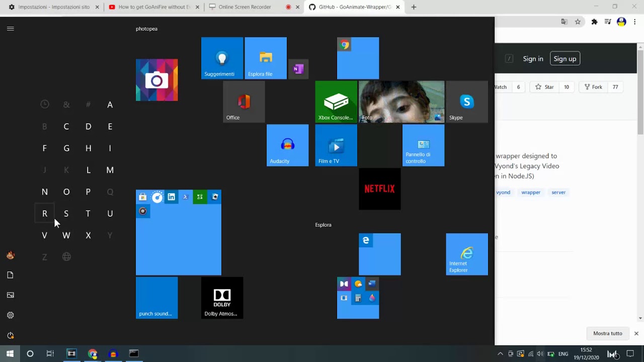Open the Office tile
Screen dimensions: 644x362
point(244,102)
